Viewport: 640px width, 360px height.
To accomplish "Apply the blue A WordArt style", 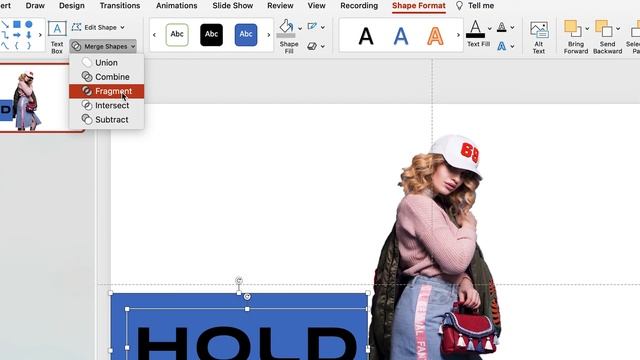I will point(401,36).
